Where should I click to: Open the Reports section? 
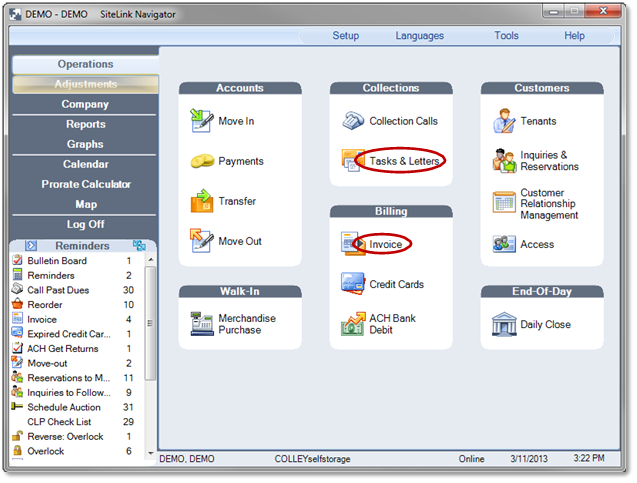tap(85, 124)
